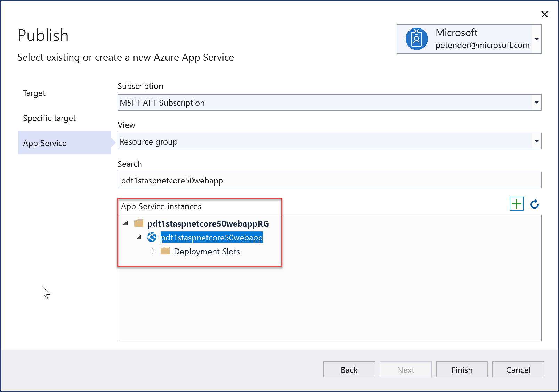The width and height of the screenshot is (559, 392).
Task: Click the green Create new App Service icon
Action: (x=517, y=204)
